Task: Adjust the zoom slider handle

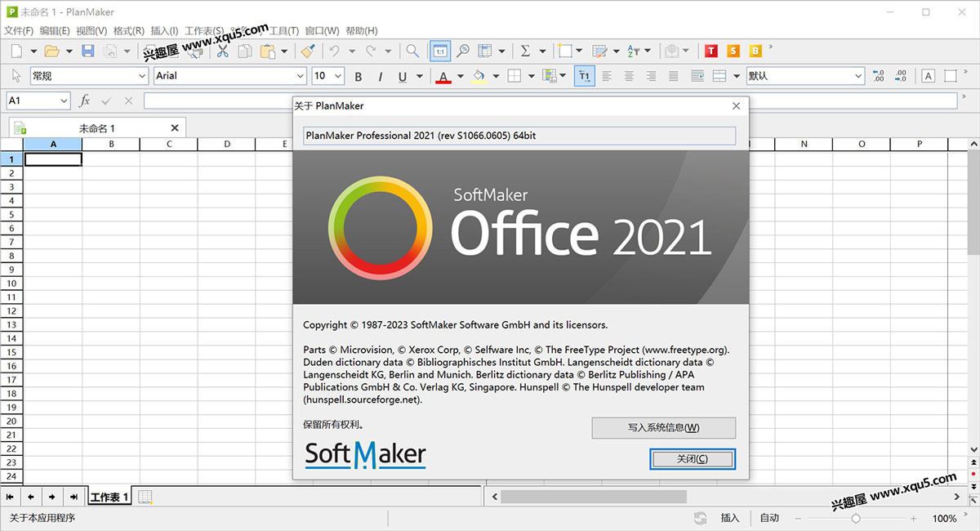Action: coord(856,518)
